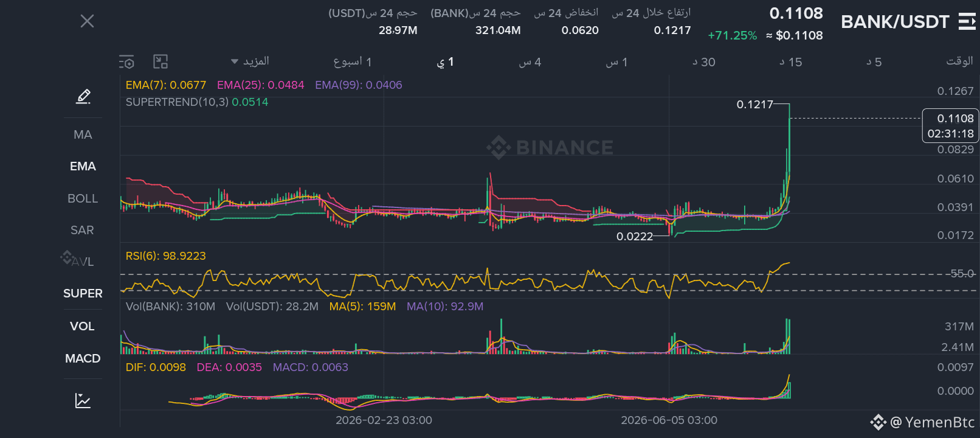The height and width of the screenshot is (438, 980).
Task: Switch to the 30 د timeframe
Action: pos(703,62)
